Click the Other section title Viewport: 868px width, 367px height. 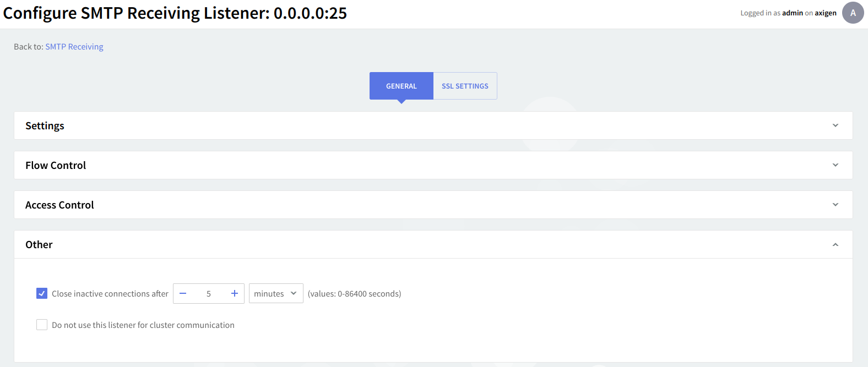[x=39, y=245]
